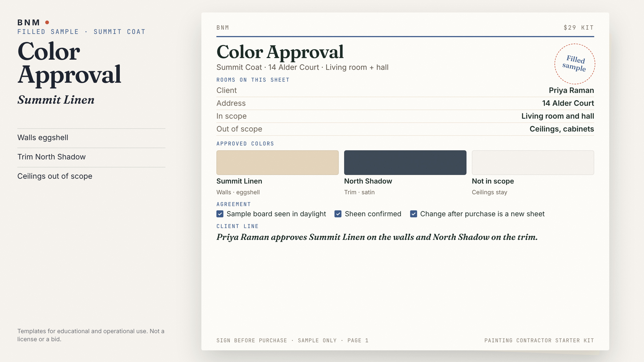644x362 pixels.
Task: Click the 'Client' row label
Action: click(226, 90)
